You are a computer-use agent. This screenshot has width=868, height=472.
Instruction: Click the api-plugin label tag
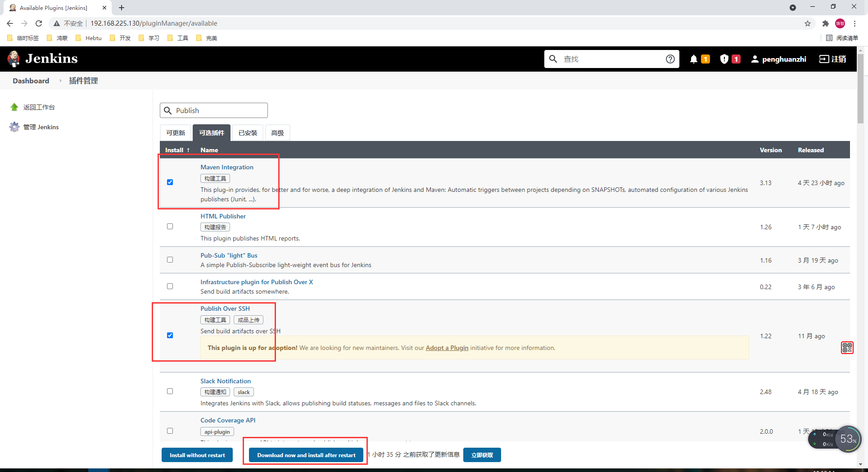click(x=217, y=432)
